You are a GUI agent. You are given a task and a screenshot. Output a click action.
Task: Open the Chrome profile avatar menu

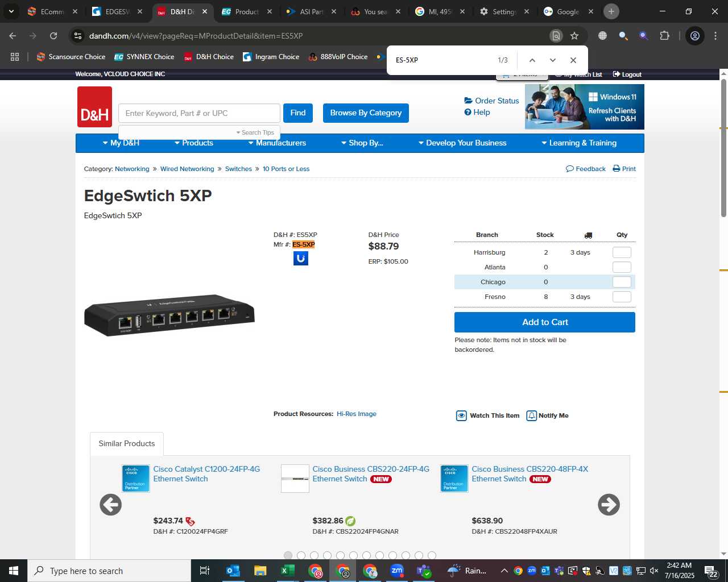click(x=695, y=36)
